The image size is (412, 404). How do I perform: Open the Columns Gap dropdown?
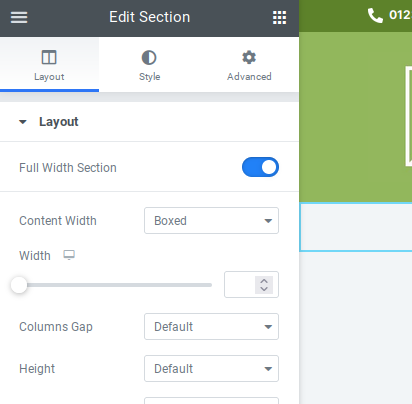(x=211, y=327)
